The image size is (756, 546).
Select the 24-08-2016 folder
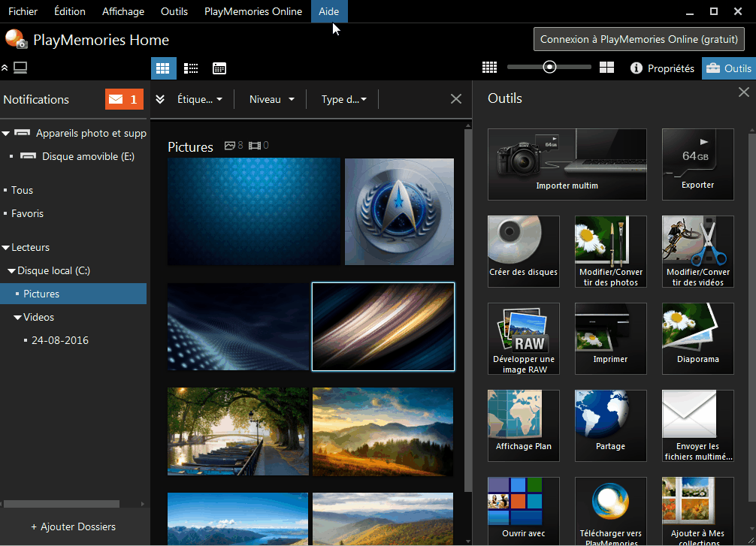[x=60, y=340]
